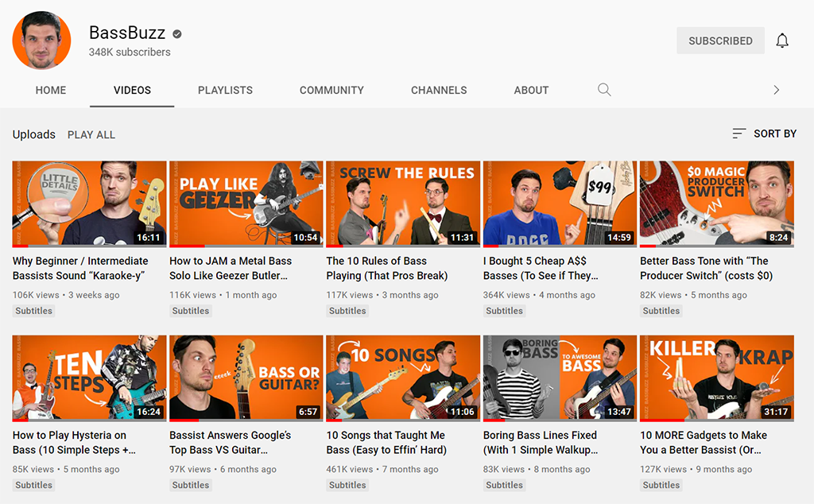Click the 16:11 duration badge
Viewport: 814px width, 504px height.
coord(149,237)
